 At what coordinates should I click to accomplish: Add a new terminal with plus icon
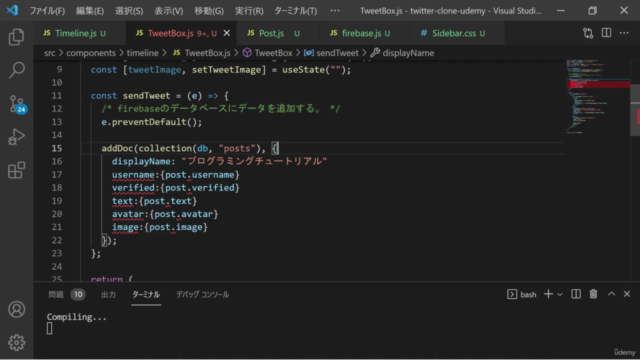(x=548, y=294)
